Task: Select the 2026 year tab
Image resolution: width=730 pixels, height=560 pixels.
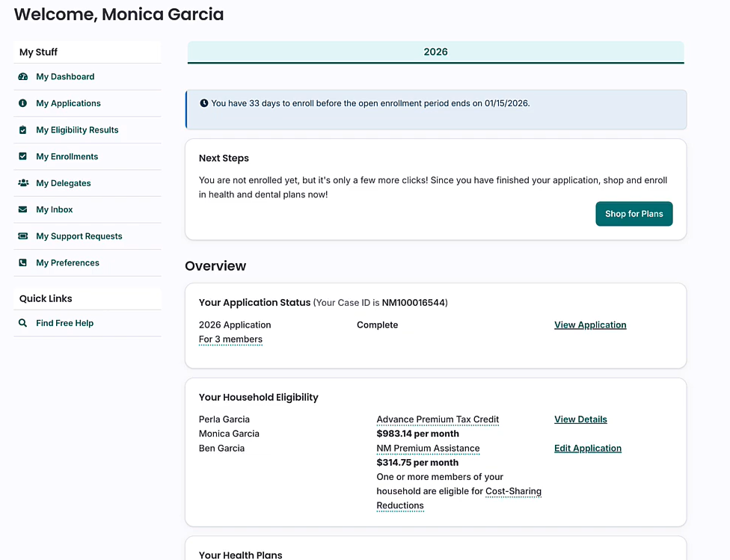Action: [435, 52]
